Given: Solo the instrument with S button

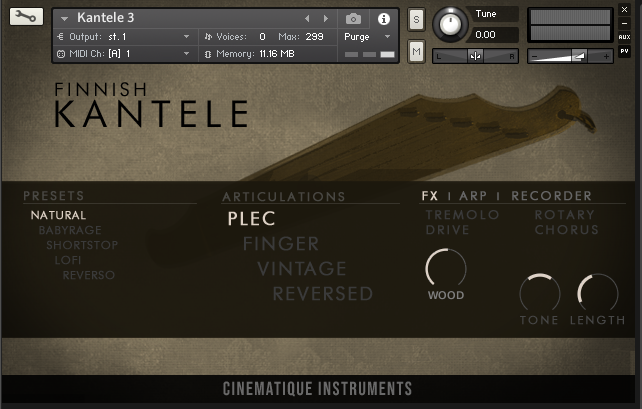Looking at the screenshot, I should pos(416,19).
